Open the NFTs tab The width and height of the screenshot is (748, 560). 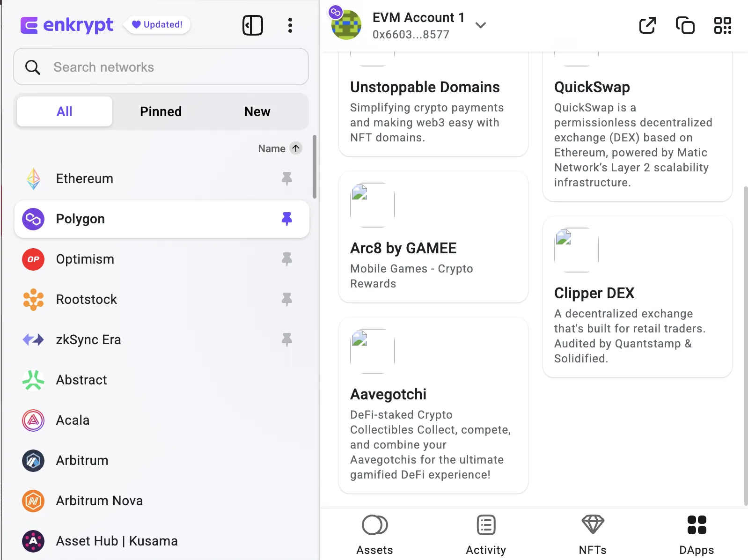(x=593, y=535)
